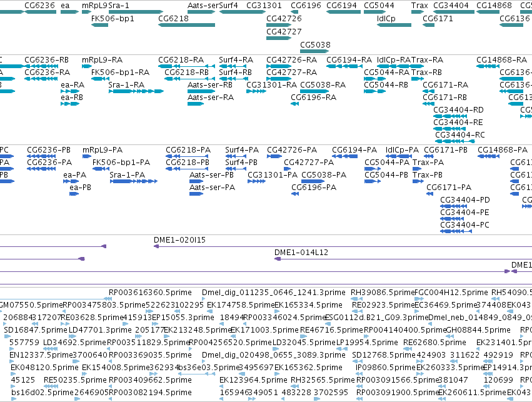Click the Sra-1-RA transcript label

126,85
